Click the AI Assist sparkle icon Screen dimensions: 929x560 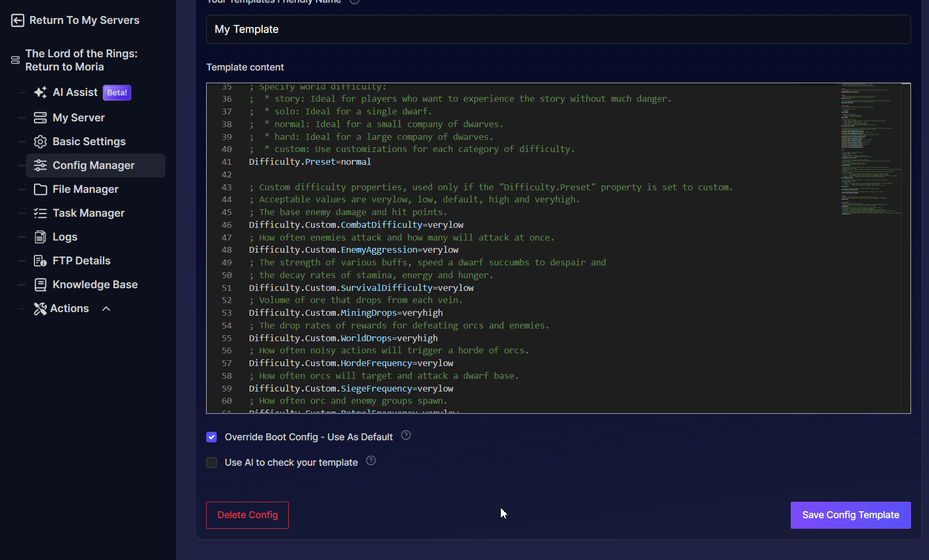click(40, 93)
